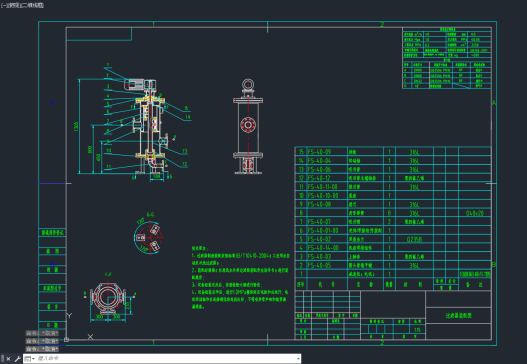Click the Q235B material cell
Viewport: 527px width, 364px height.
[x=414, y=239]
